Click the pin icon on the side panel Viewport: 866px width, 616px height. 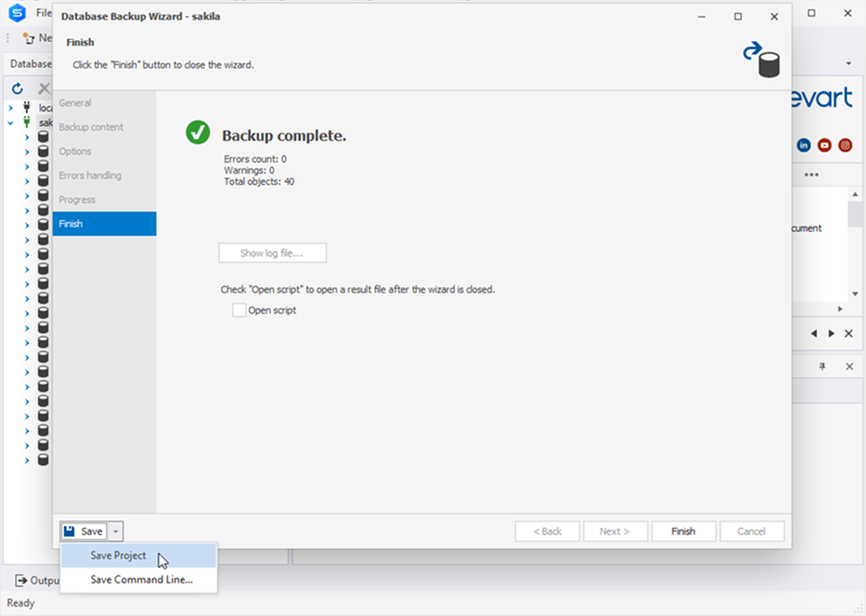(x=822, y=367)
